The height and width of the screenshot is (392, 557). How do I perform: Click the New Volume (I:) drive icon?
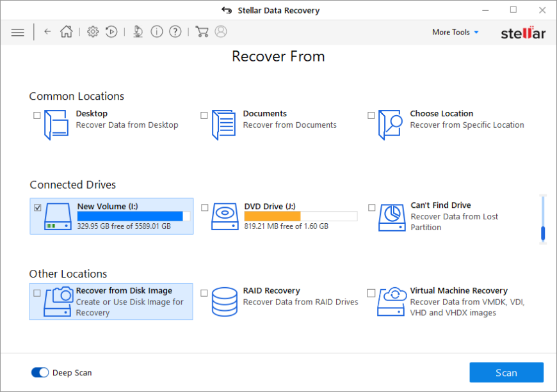58,216
